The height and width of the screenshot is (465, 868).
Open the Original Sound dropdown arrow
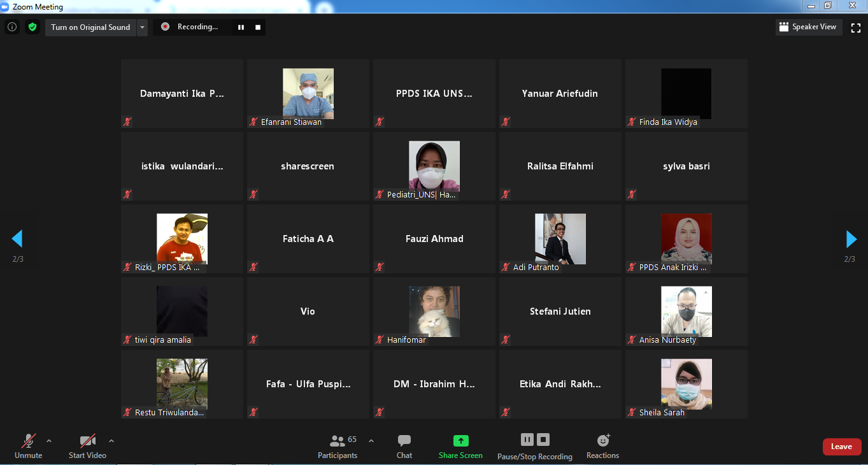point(142,27)
